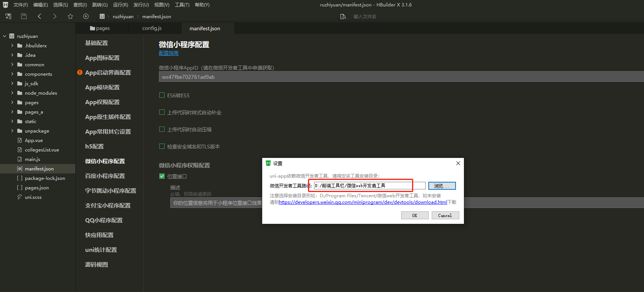644x292 pixels.
Task: Open the 运行(R) menu
Action: coord(120,5)
